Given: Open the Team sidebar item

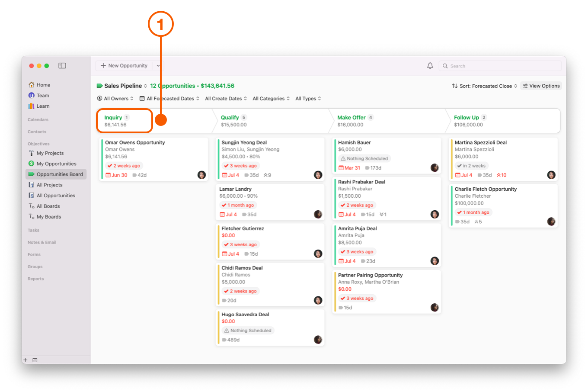Looking at the screenshot, I should click(x=42, y=96).
